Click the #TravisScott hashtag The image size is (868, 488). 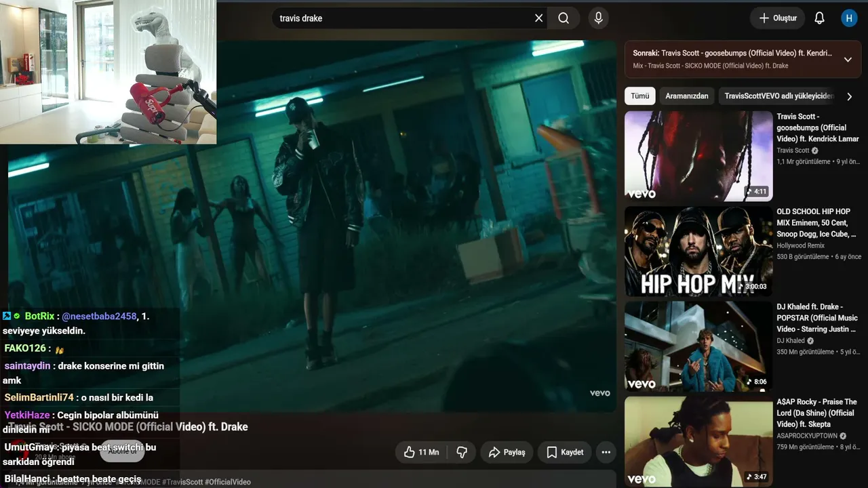(182, 482)
